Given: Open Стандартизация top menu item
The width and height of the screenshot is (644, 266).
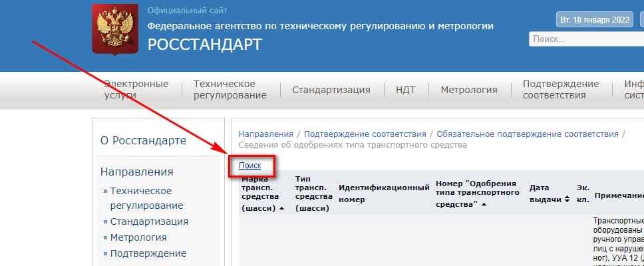Looking at the screenshot, I should 331,90.
